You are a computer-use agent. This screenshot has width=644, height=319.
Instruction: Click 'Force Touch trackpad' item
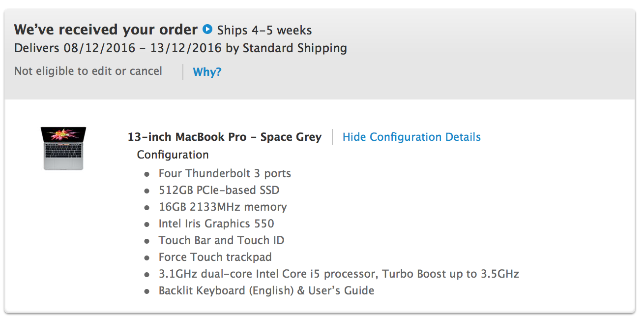pos(215,257)
